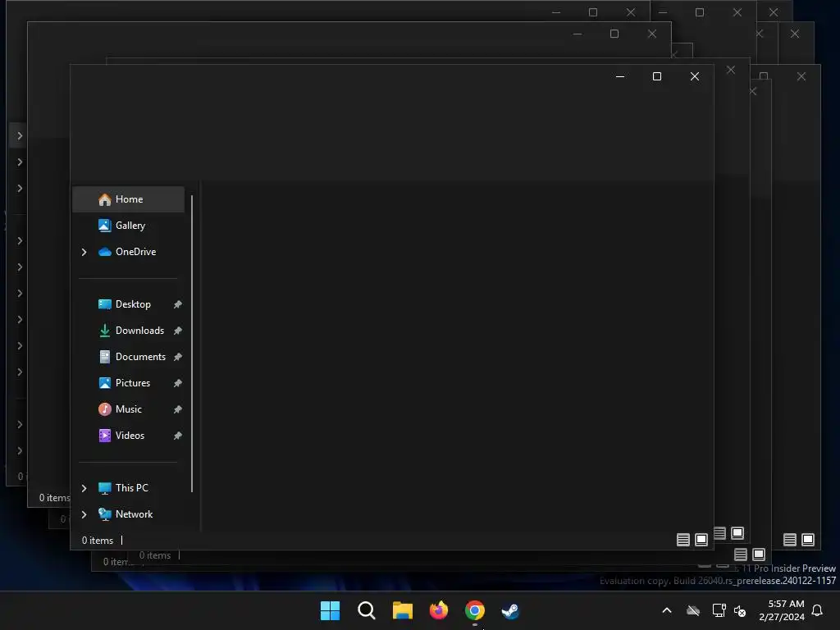
Task: Open the Windows Start menu
Action: [x=330, y=610]
